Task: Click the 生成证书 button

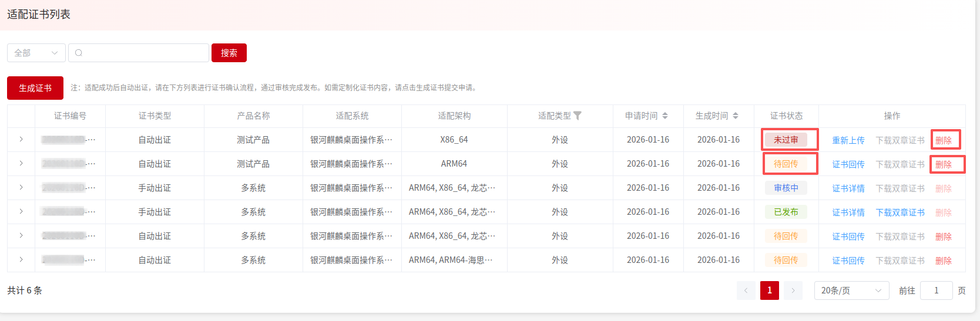Action: tap(35, 88)
